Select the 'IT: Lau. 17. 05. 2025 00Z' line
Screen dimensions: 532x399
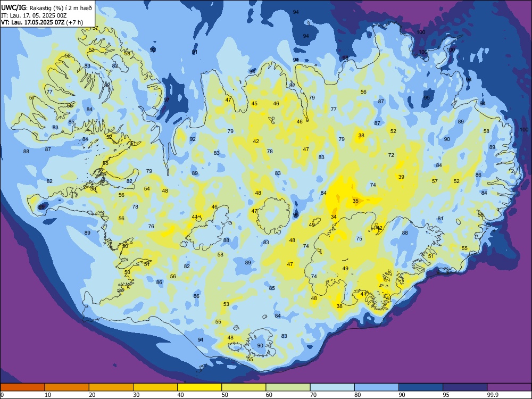33,15
